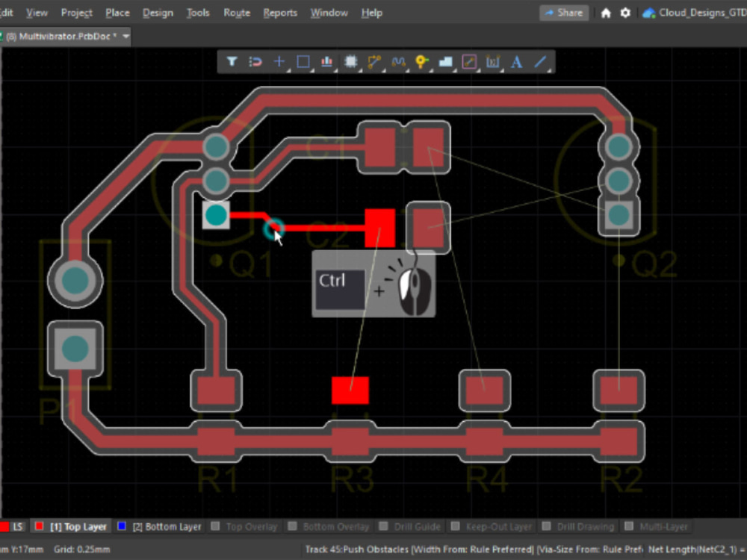Switch to Multi-Layer tab

click(x=657, y=526)
